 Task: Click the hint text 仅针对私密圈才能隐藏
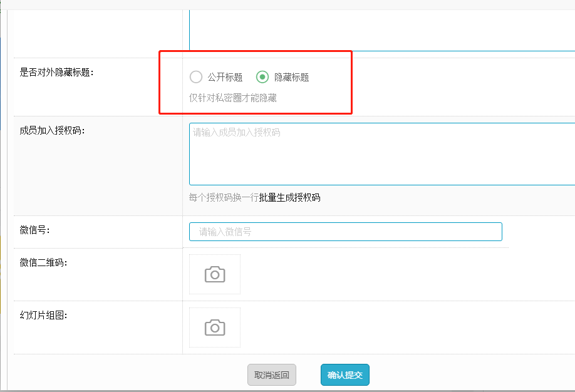tap(233, 98)
